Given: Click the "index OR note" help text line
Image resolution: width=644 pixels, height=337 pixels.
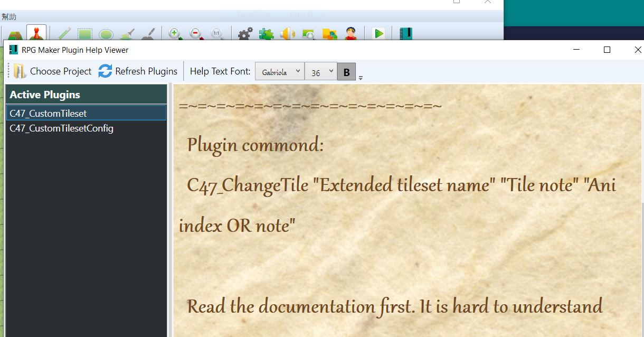Looking at the screenshot, I should tap(237, 226).
